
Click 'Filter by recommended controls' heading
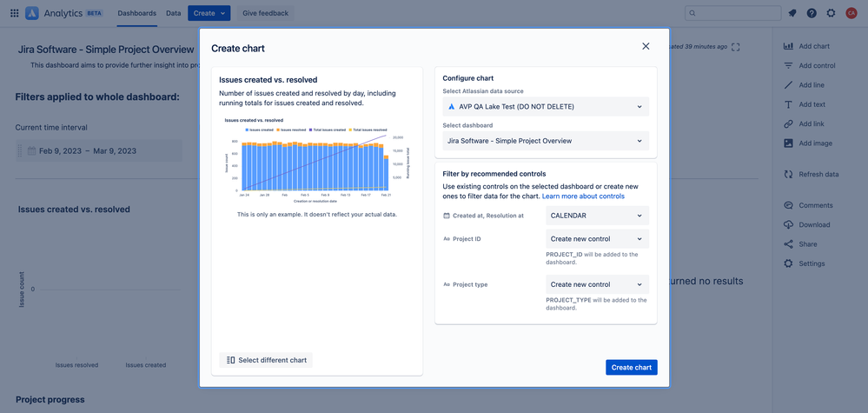click(495, 174)
